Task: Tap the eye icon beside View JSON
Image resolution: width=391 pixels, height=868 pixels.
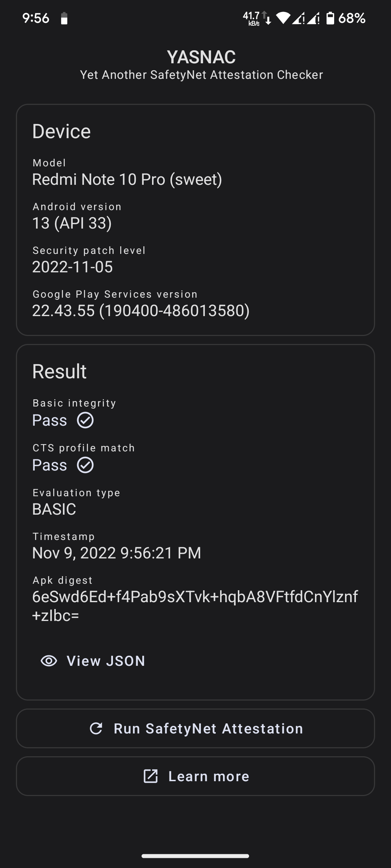Action: pos(49,661)
